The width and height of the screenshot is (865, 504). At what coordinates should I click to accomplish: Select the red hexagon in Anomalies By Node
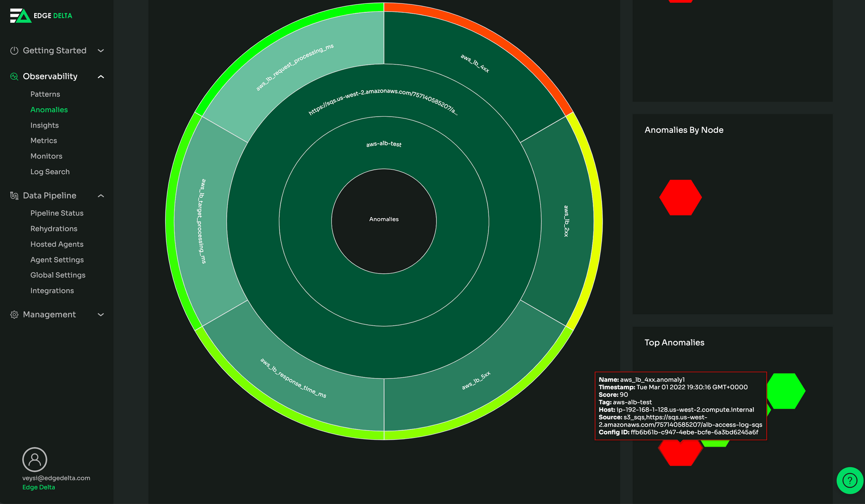(x=680, y=198)
